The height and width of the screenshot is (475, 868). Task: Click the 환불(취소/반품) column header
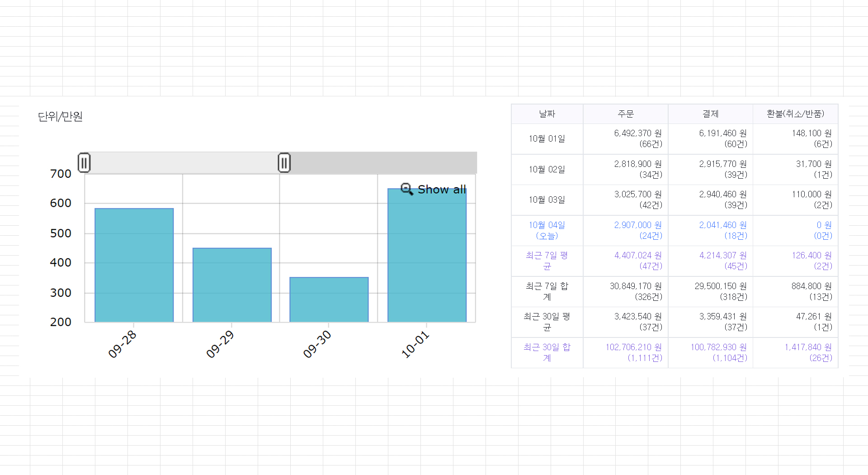(x=796, y=114)
